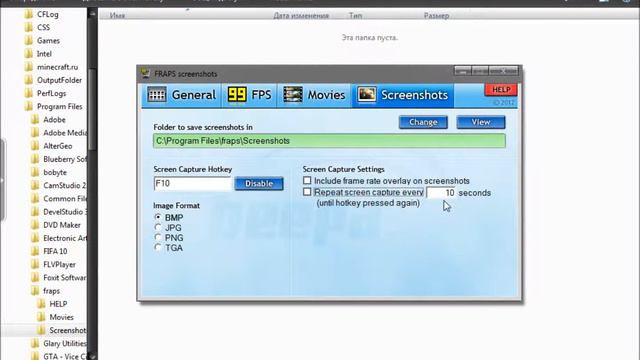The image size is (640, 360).
Task: Click the CamStudio folder icon
Action: click(x=35, y=185)
